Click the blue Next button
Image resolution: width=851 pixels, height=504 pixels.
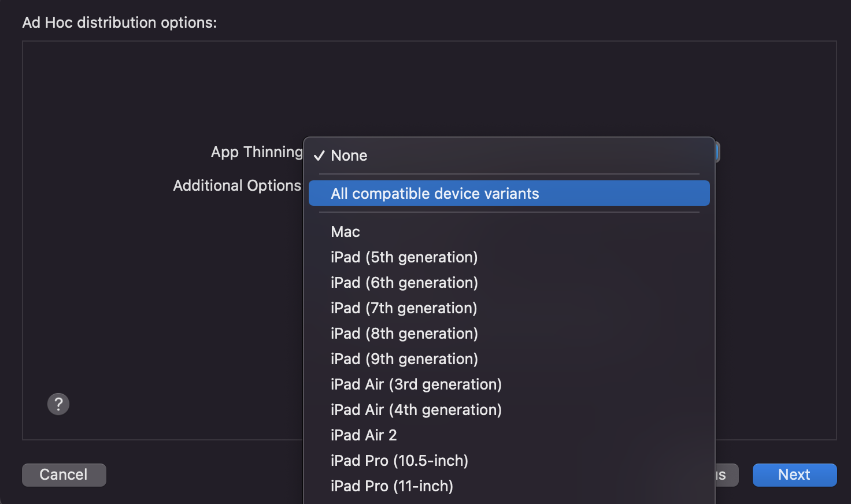pyautogui.click(x=794, y=475)
